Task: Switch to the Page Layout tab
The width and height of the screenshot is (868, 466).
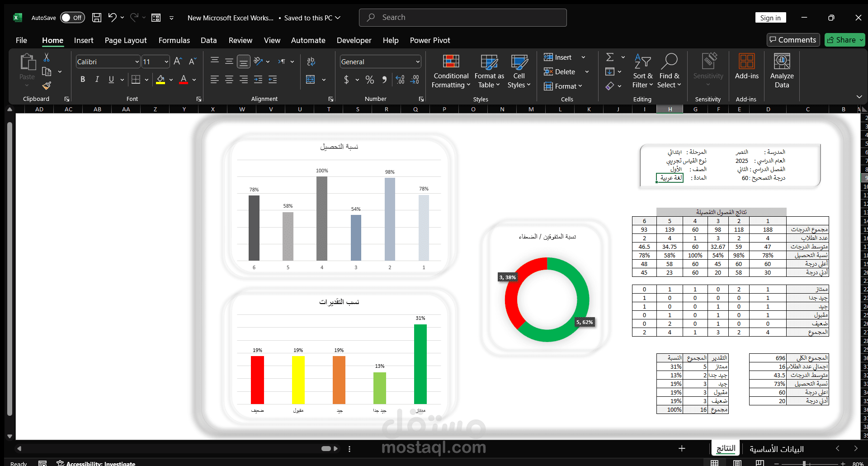Action: coord(126,40)
